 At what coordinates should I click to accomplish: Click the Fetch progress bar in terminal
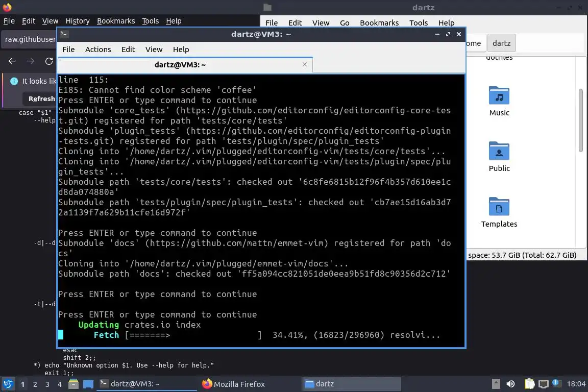click(x=193, y=335)
